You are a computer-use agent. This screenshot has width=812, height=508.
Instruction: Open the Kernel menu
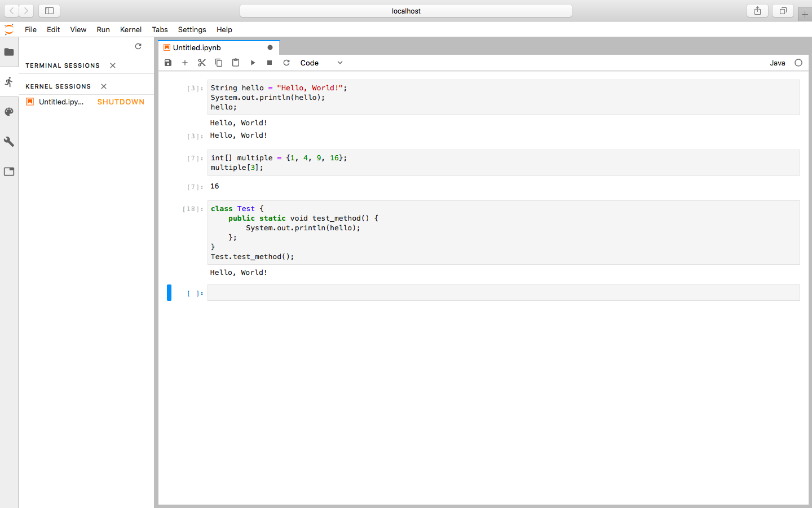[x=130, y=29]
